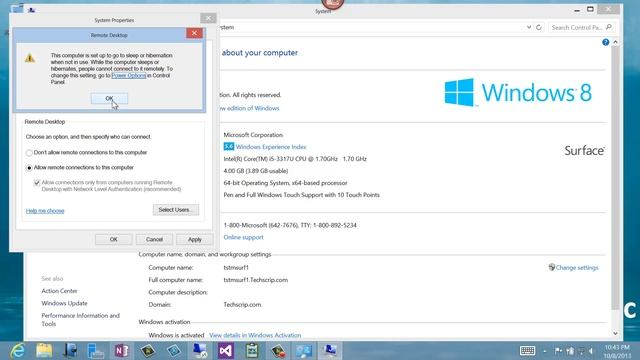Click the 1-800-Microsoft phone number text
The image size is (640, 360).
click(290, 225)
